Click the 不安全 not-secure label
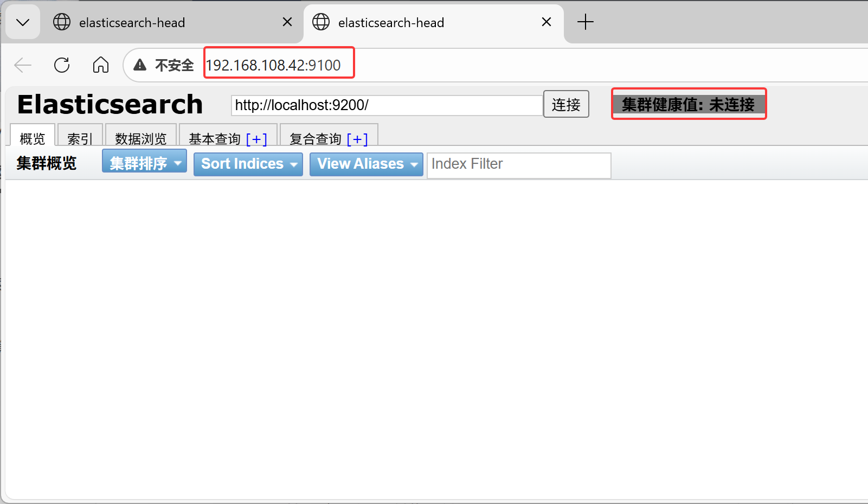868x504 pixels. pyautogui.click(x=175, y=65)
